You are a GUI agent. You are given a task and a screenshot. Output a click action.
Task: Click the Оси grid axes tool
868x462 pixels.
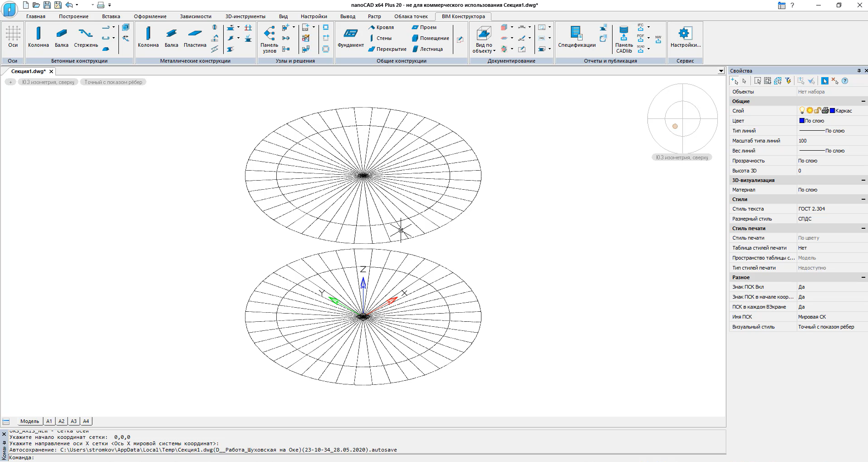[13, 36]
